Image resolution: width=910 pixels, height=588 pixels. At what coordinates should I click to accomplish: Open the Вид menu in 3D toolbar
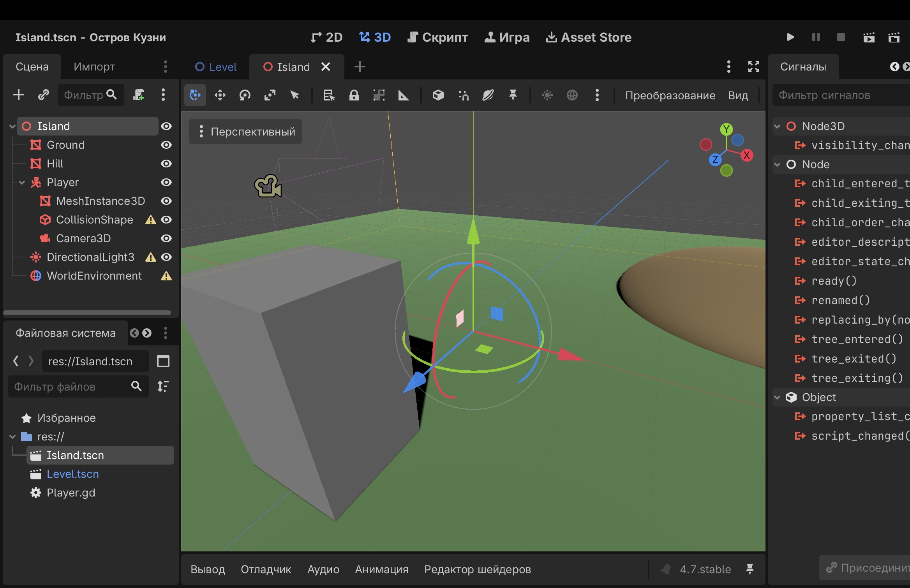coord(738,95)
